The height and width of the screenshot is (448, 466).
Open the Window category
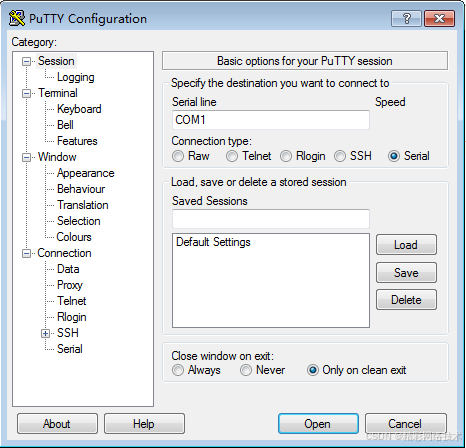point(57,157)
